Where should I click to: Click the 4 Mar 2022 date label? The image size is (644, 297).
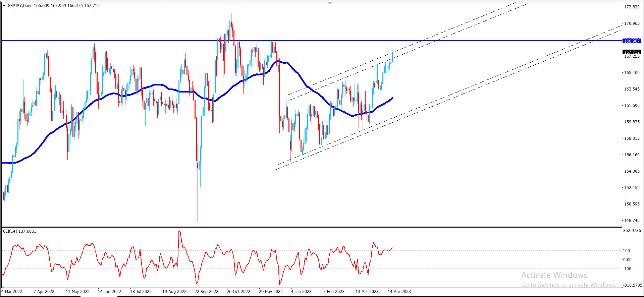click(12, 291)
